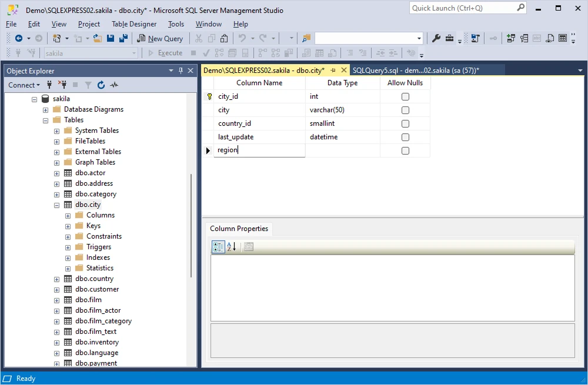Toggle Allow Nulls for region column
588x385 pixels.
click(x=405, y=150)
